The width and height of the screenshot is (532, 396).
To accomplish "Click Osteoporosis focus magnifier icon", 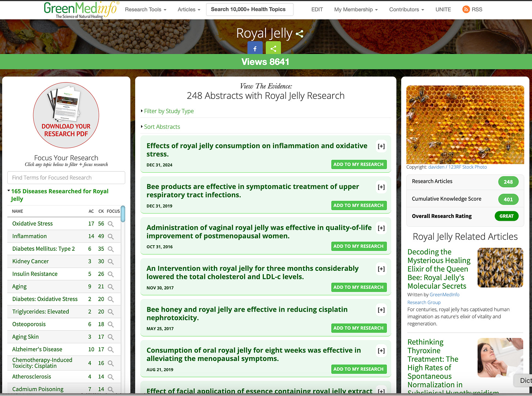I will pos(111,324).
